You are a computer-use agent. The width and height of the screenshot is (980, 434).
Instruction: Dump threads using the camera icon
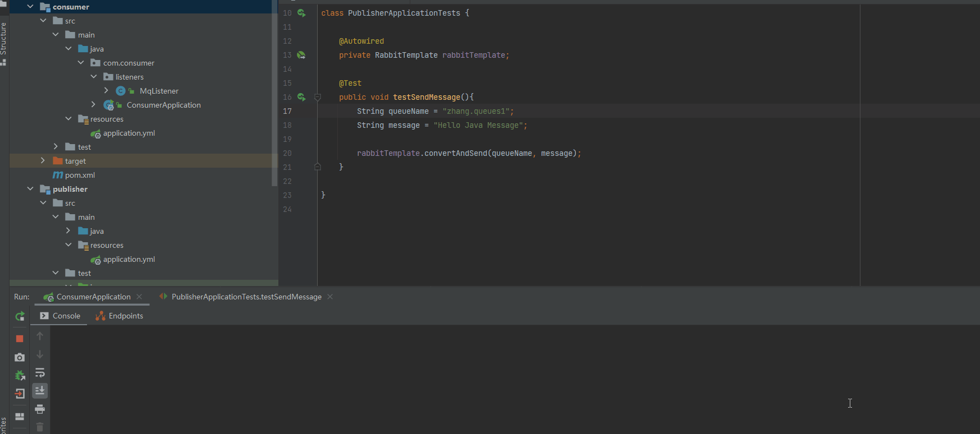click(20, 357)
